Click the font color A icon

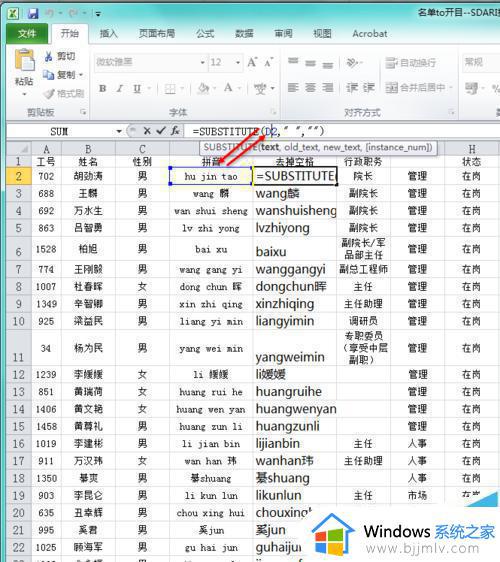(x=228, y=88)
